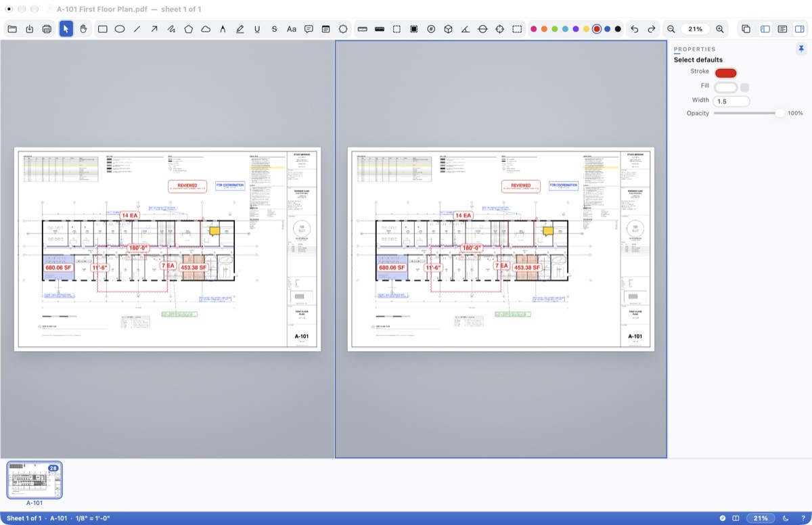Toggle split view in status bar
Screen dimensions: 812x525
736,518
